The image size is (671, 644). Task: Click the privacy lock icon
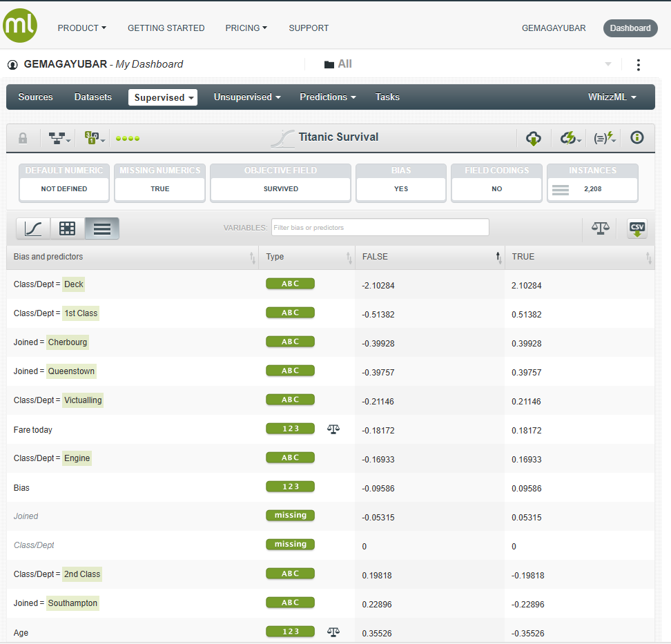[x=23, y=138]
